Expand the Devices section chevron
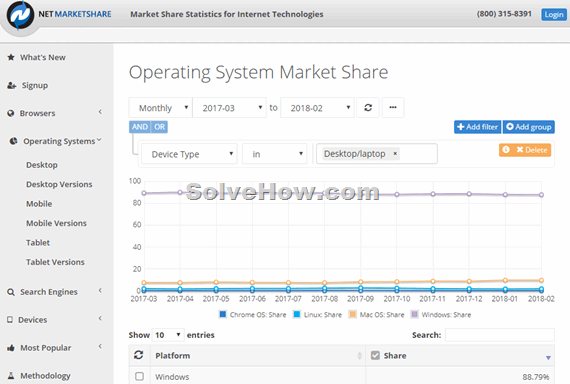This screenshot has width=570, height=384. pyautogui.click(x=100, y=319)
